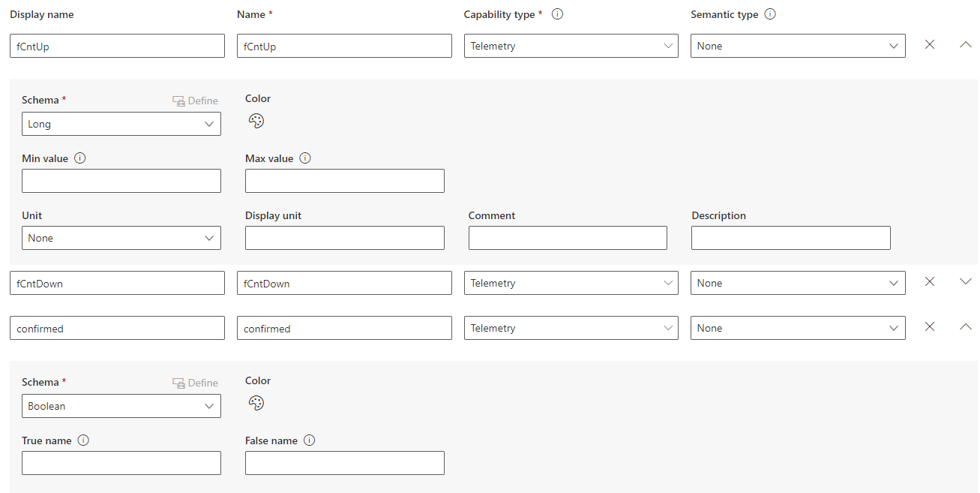Click the info icon next to Min value

pyautogui.click(x=79, y=158)
